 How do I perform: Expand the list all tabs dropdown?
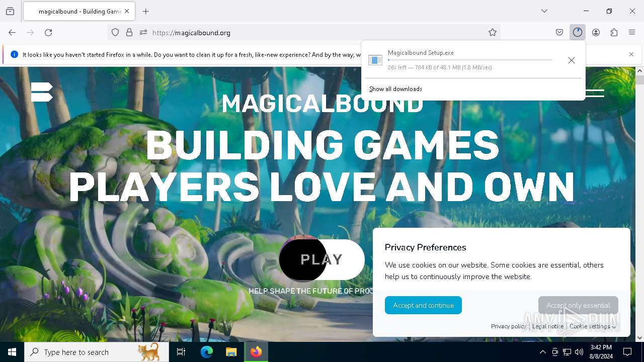tap(544, 11)
